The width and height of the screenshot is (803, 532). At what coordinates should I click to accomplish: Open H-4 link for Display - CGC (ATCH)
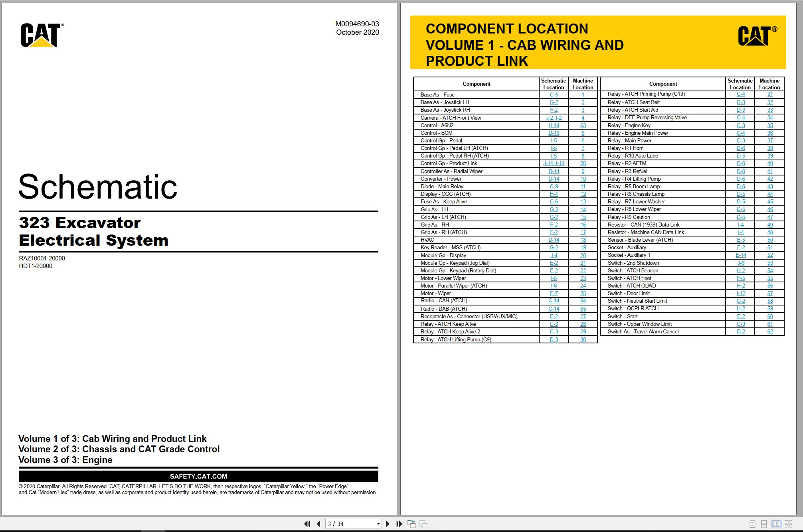[554, 194]
